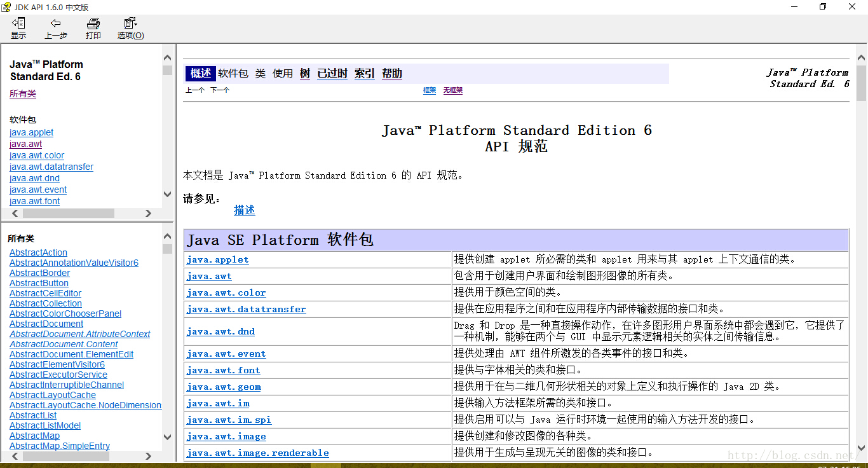Viewport: 868px width, 468px height.
Task: Go back with the 上一步 toolbar icon
Action: coord(56,29)
